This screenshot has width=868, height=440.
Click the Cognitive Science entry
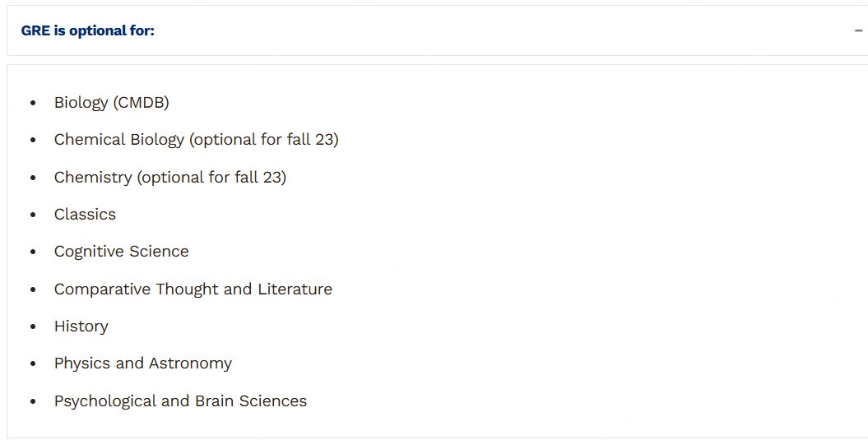click(121, 252)
